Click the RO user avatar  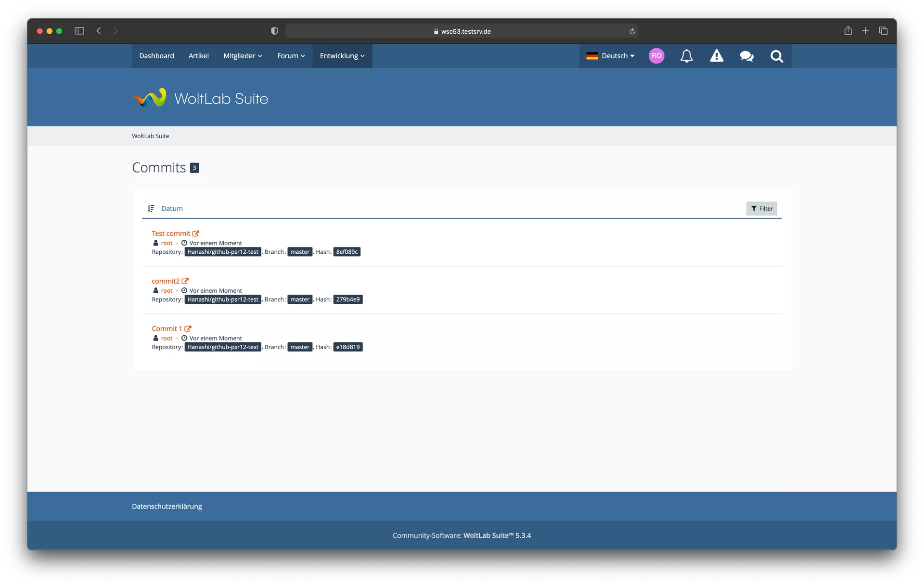pos(656,56)
